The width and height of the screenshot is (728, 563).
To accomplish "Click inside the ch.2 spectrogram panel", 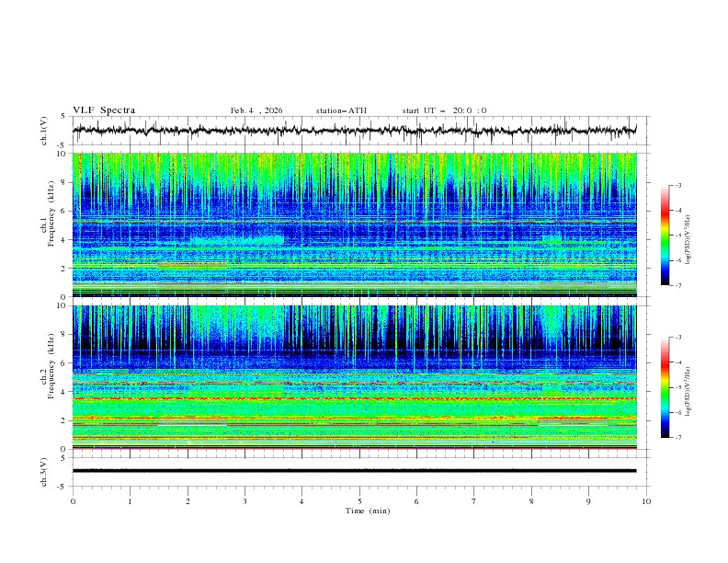I will pos(355,377).
